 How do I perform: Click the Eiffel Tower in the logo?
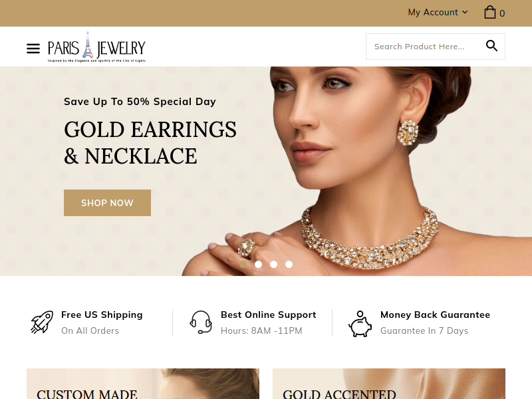(x=88, y=45)
